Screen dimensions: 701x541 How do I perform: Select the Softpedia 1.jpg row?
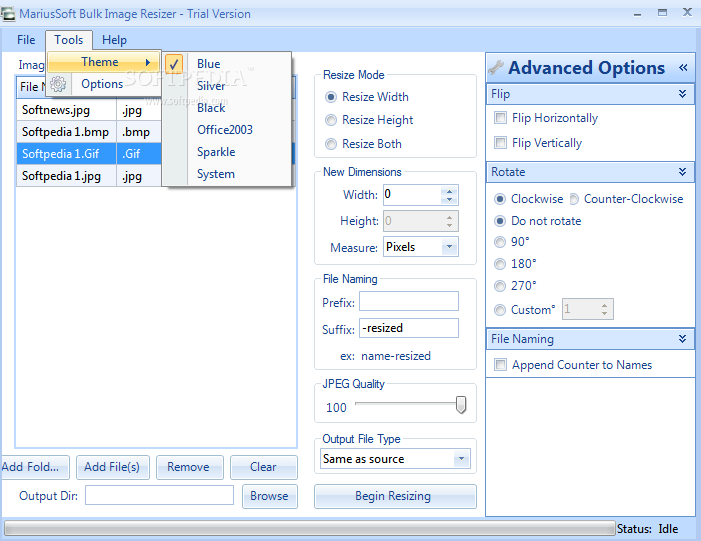(89, 176)
